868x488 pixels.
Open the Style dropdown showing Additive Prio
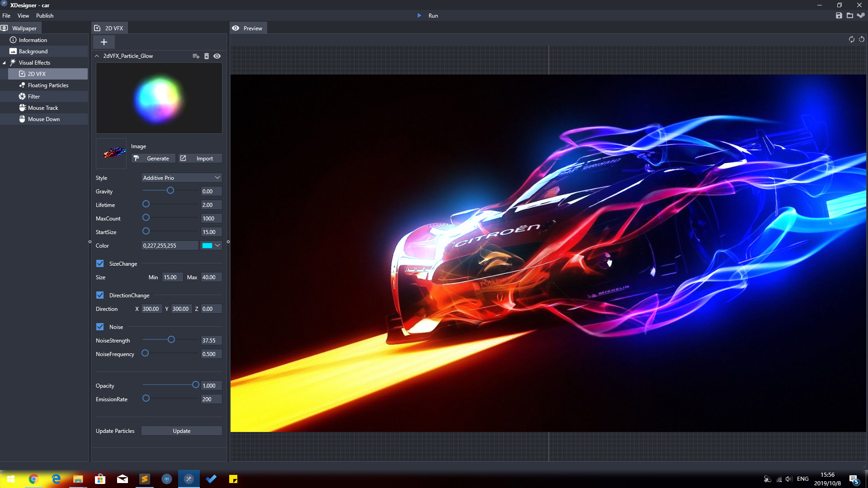181,178
